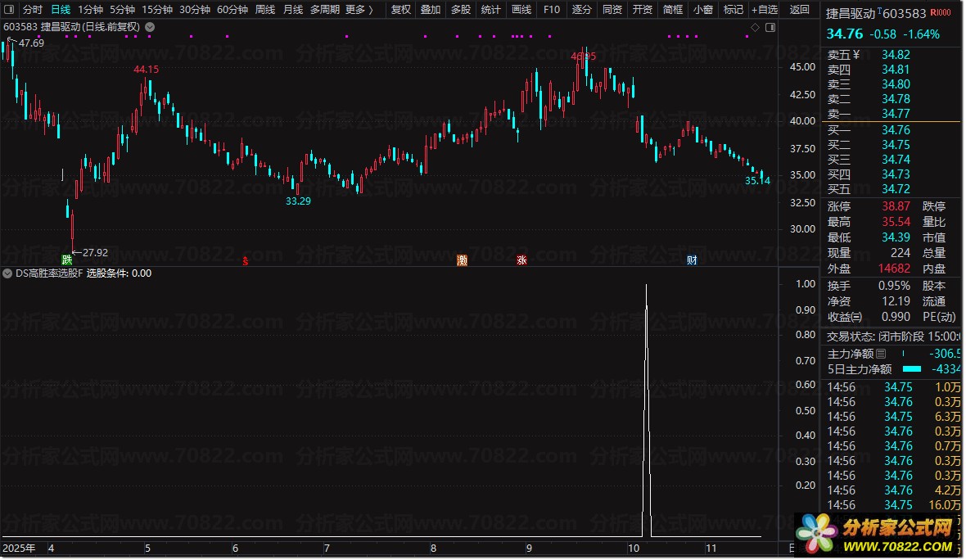Click the 最低 value 34.39

coord(895,237)
